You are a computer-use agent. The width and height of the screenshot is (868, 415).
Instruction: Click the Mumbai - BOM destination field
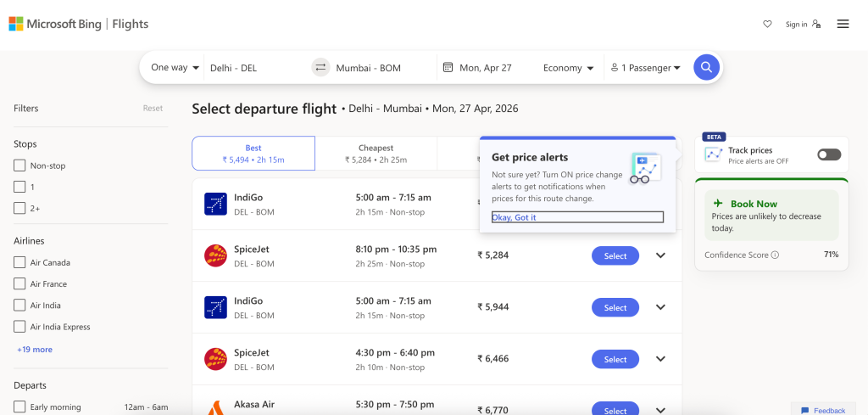[383, 68]
